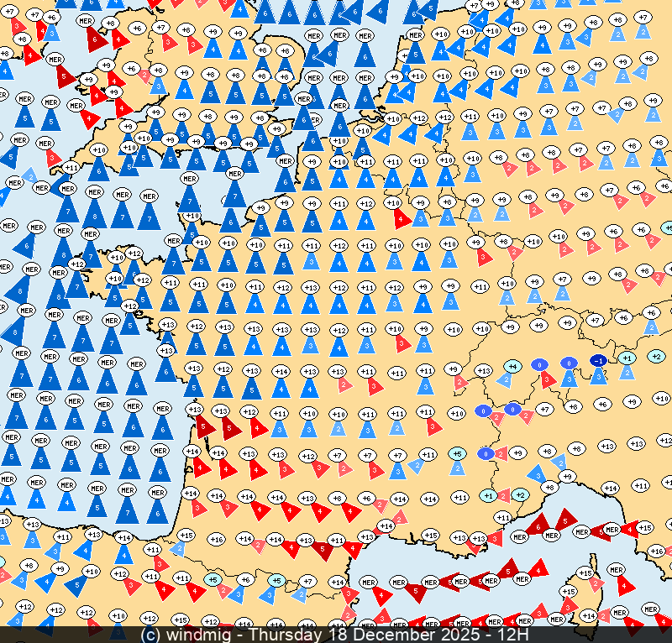Viewport: 672px width, 643px height.
Task: Click the blue arrow "3" beneath the "-1" marker
Action: [598, 377]
